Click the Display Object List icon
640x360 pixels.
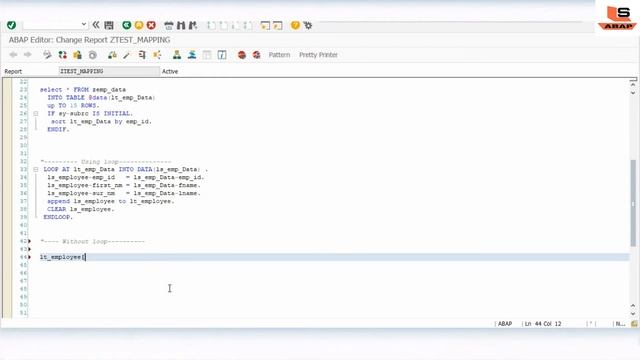tap(177, 55)
